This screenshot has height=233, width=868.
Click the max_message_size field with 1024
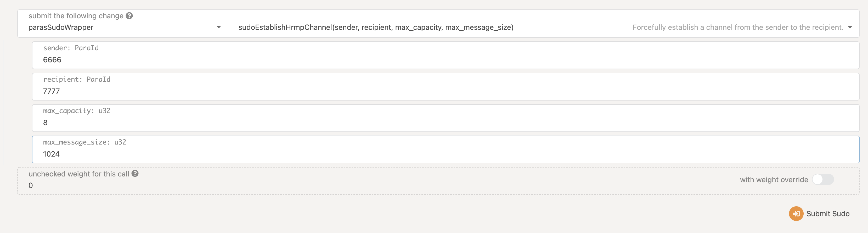point(51,154)
